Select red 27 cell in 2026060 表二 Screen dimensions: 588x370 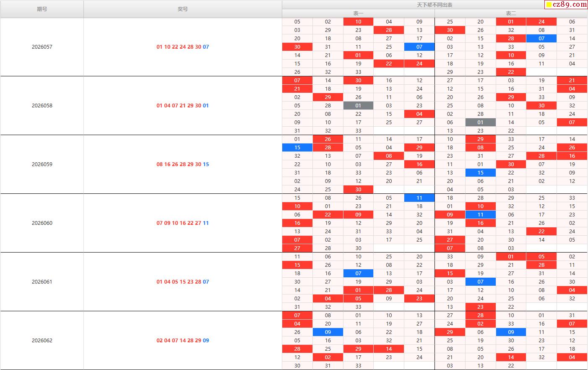click(x=450, y=240)
